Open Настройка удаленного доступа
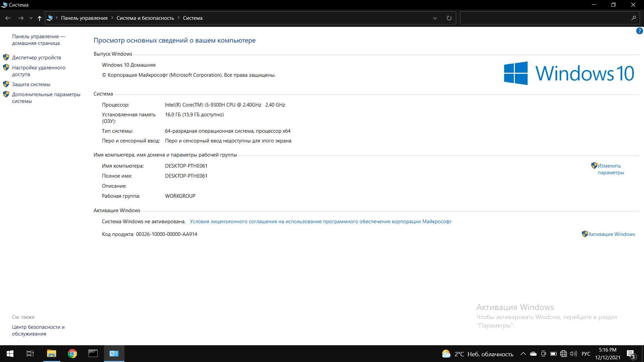Viewport: 644px width, 362px height. [39, 71]
